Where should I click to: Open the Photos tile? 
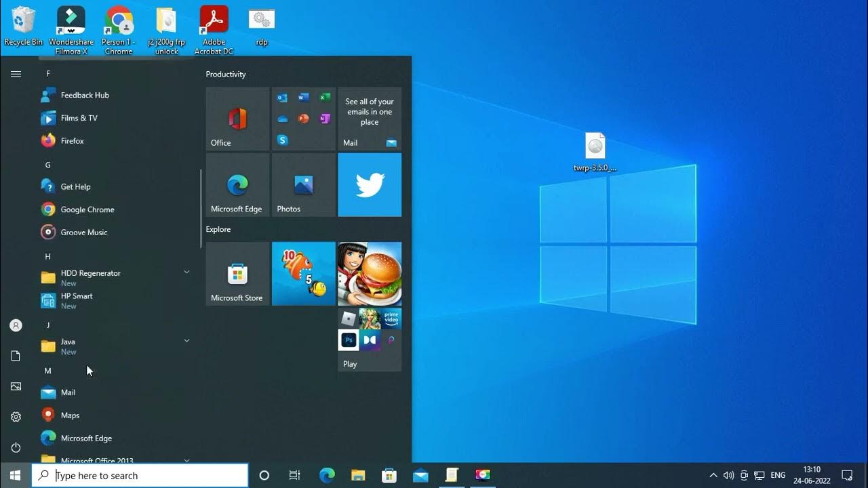[303, 185]
